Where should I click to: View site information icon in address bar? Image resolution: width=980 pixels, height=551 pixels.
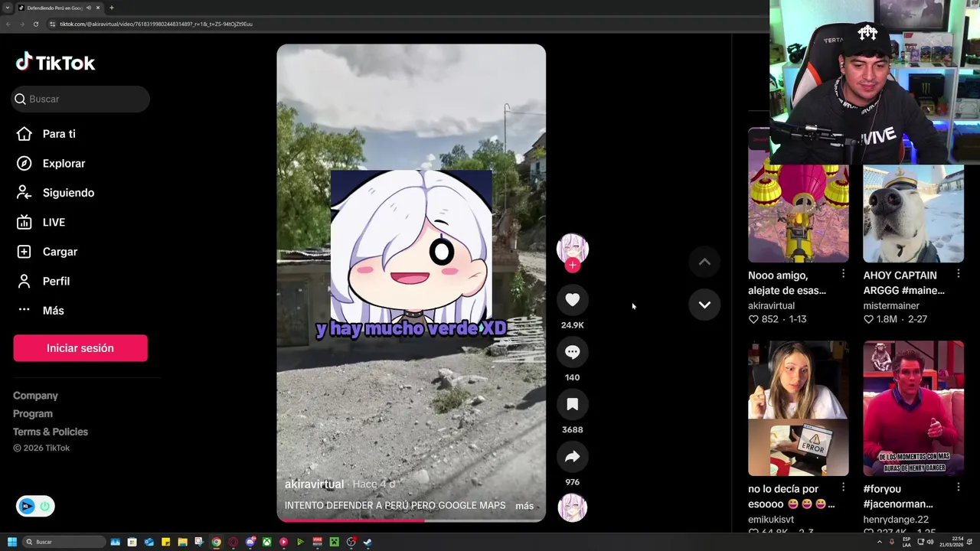pyautogui.click(x=53, y=24)
